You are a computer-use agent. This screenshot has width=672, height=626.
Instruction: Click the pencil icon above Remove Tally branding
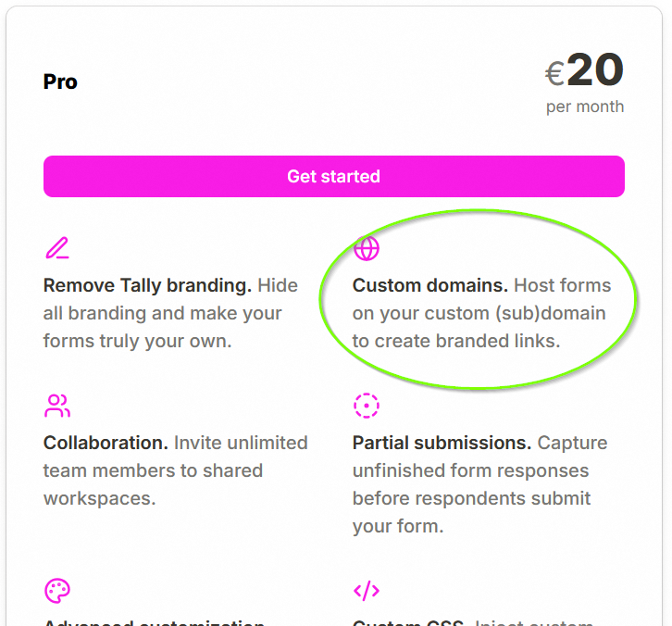pos(57,248)
